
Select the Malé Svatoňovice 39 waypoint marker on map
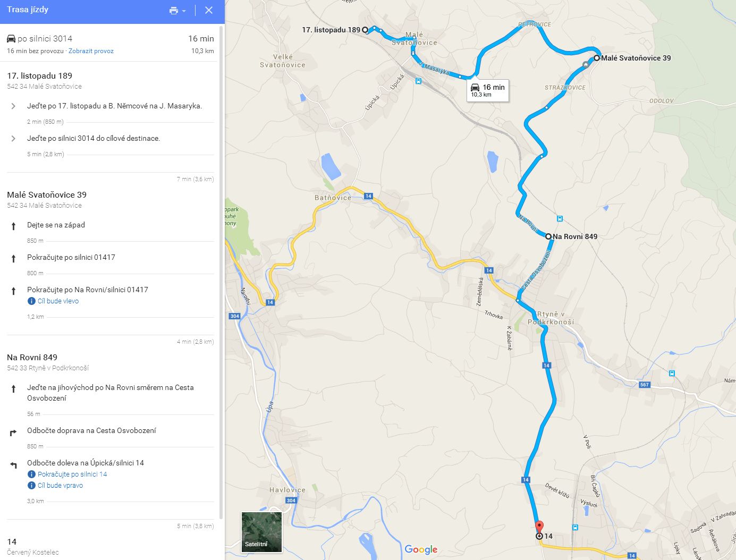click(x=597, y=58)
